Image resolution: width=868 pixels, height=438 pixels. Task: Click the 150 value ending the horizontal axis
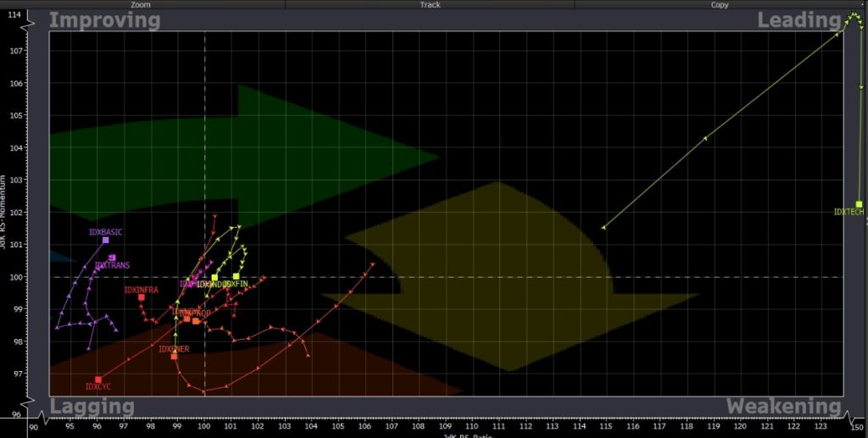[857, 426]
